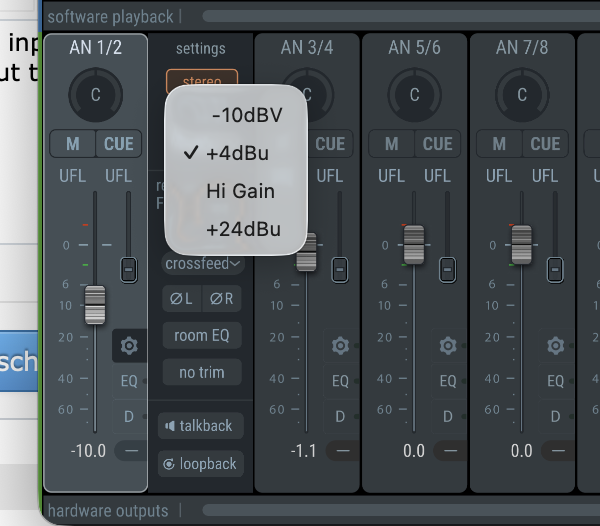Open dynamics D panel for AN 3/4
The width and height of the screenshot is (600, 526).
coord(340,416)
